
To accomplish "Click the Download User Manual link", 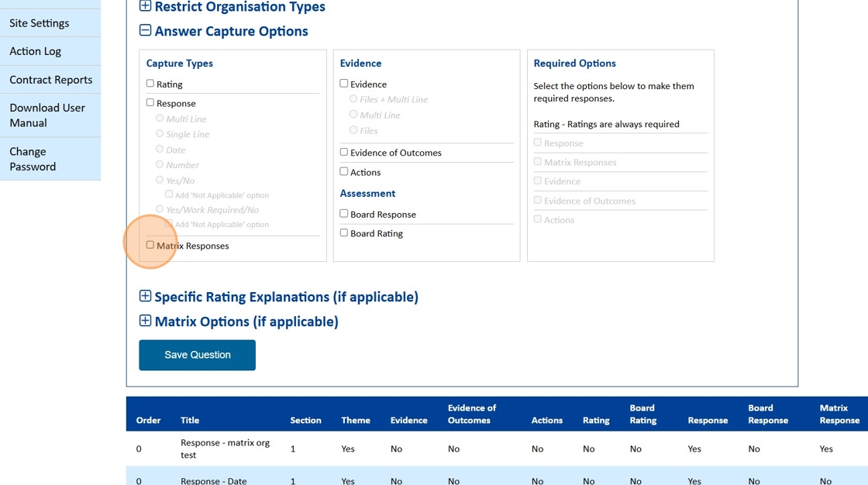I will coord(47,115).
